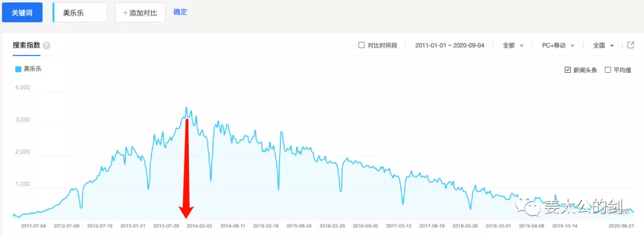Click the 2016-02-29 axis date label
This screenshot has height=235, width=644.
coord(333,225)
